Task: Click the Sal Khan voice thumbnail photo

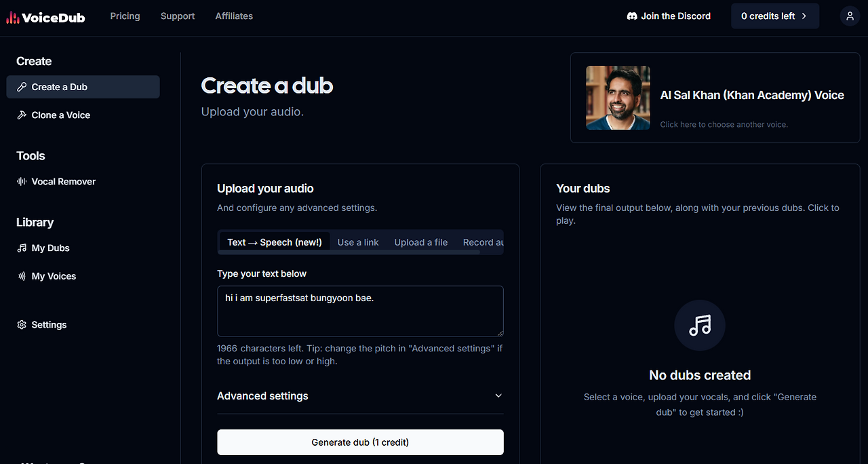Action: pos(618,98)
